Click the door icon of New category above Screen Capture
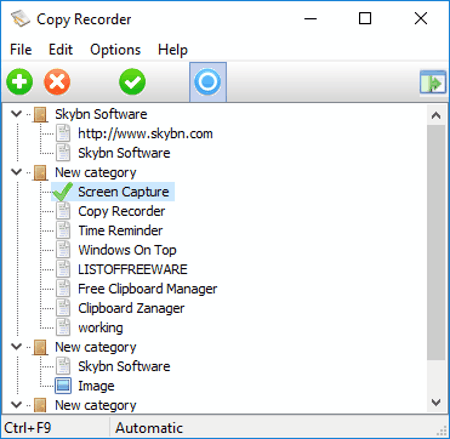 tap(40, 173)
